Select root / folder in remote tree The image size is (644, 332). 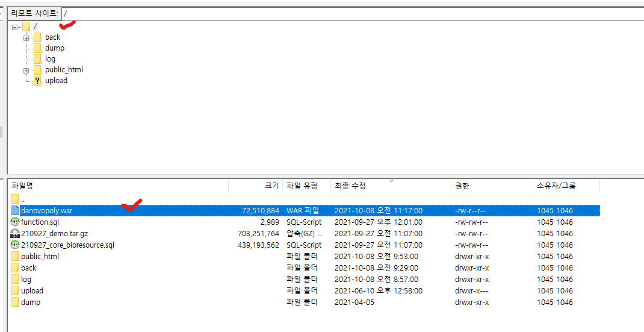(36, 27)
